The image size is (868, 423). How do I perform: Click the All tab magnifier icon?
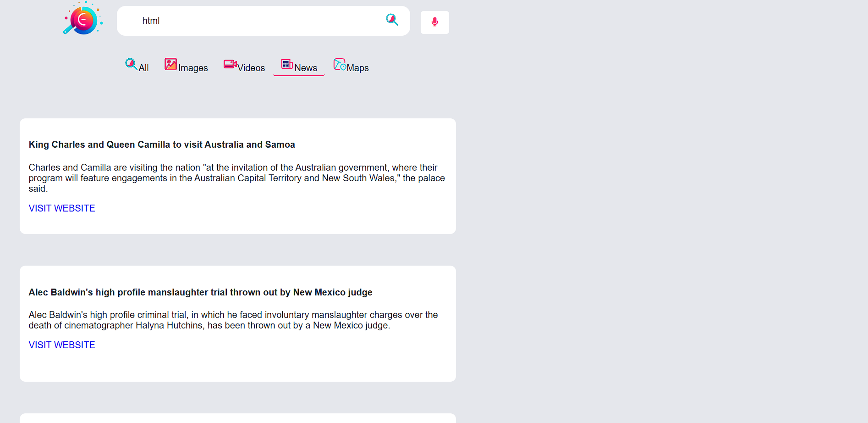tap(132, 64)
